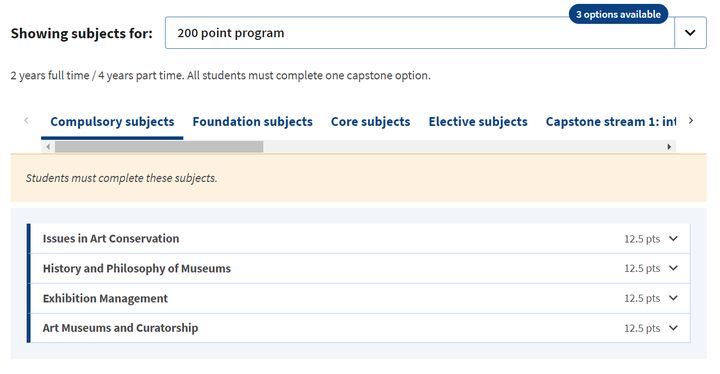Expand Issues in Art Conservation chevron
The width and height of the screenshot is (720, 374).
click(x=673, y=238)
